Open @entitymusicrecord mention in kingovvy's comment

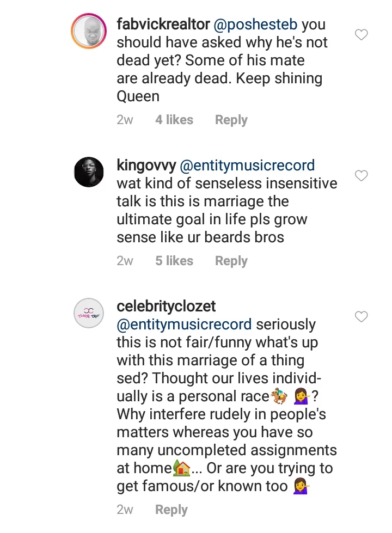pyautogui.click(x=247, y=166)
